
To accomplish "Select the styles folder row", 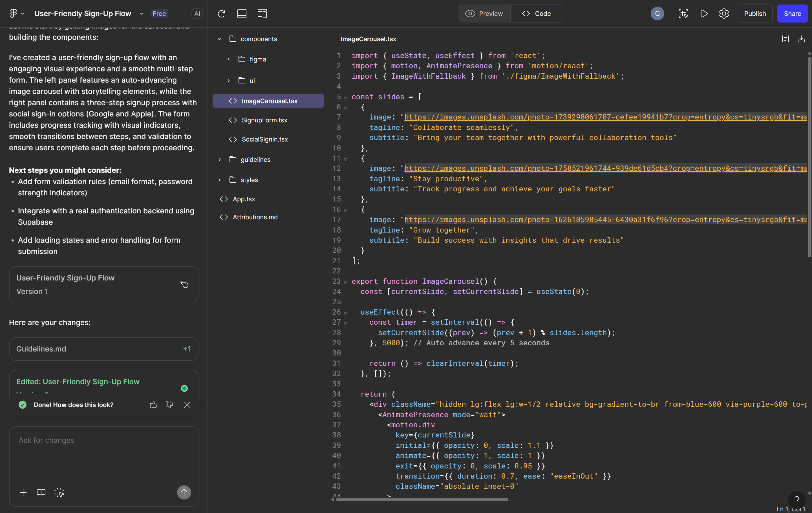I will coord(268,180).
